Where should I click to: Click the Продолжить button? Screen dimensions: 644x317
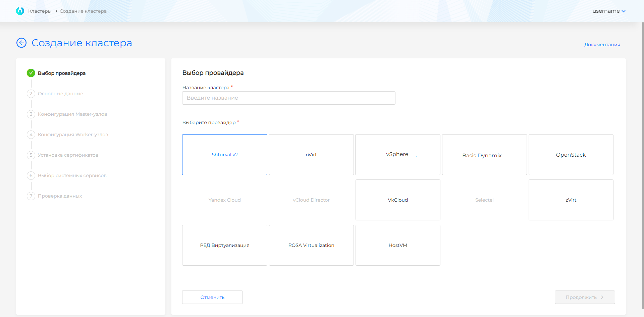(585, 297)
